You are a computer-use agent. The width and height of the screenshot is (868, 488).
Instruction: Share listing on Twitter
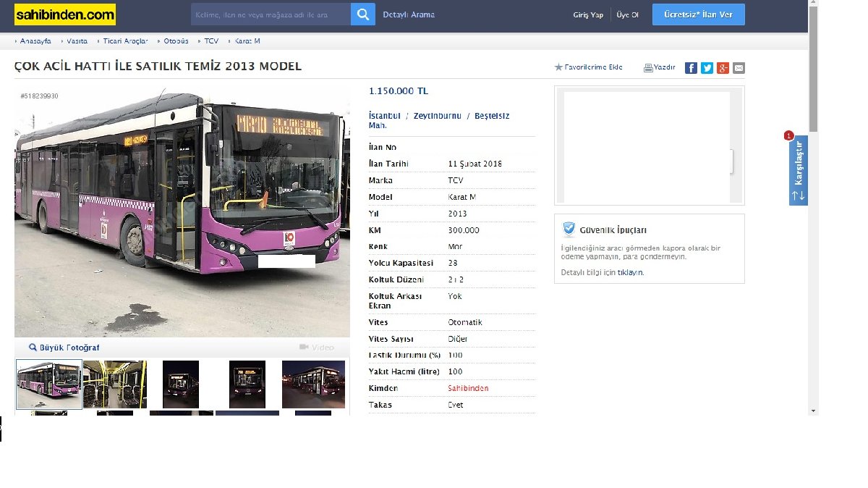[x=707, y=68]
